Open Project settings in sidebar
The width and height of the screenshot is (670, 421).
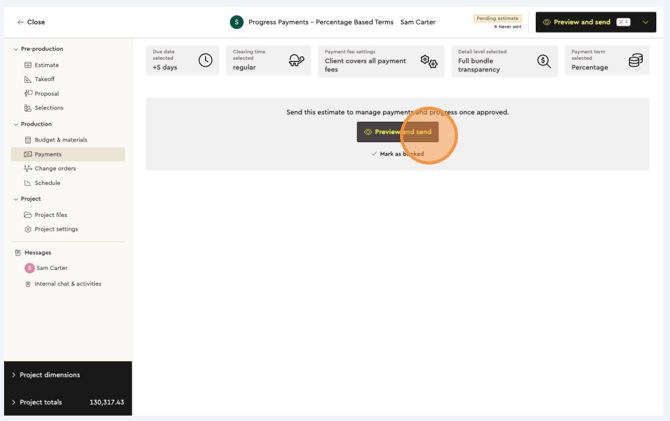tap(55, 229)
